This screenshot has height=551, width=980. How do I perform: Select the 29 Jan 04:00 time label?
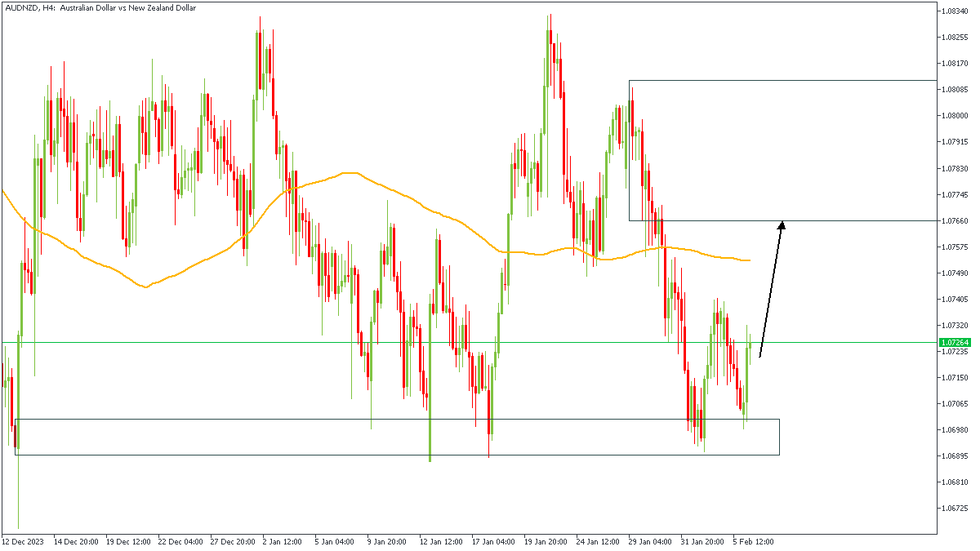[651, 540]
